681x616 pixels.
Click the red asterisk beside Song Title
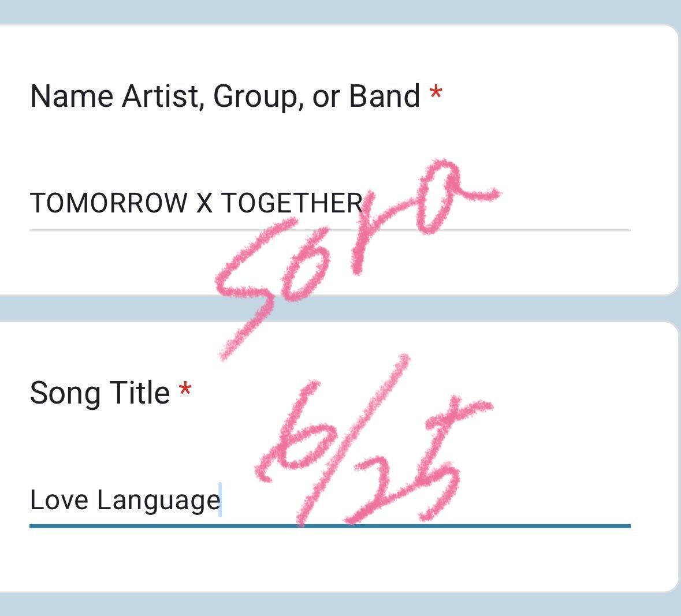[x=185, y=389]
